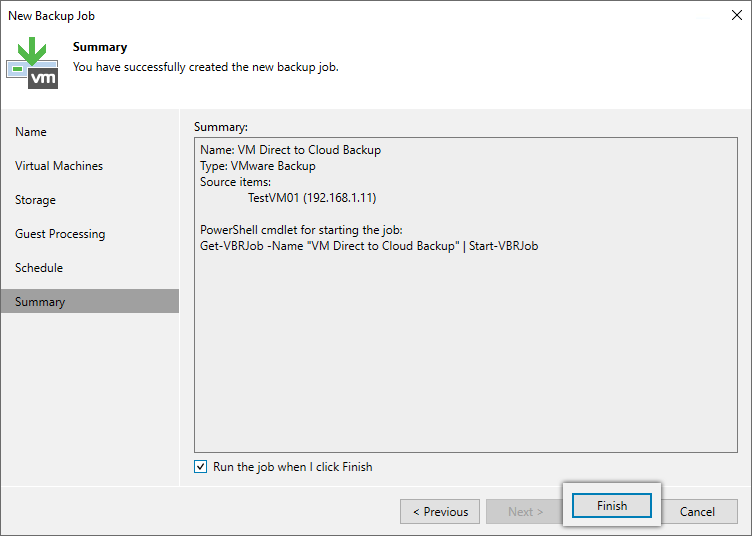Select the Summary wizard step
Image resolution: width=752 pixels, height=536 pixels.
(x=89, y=301)
